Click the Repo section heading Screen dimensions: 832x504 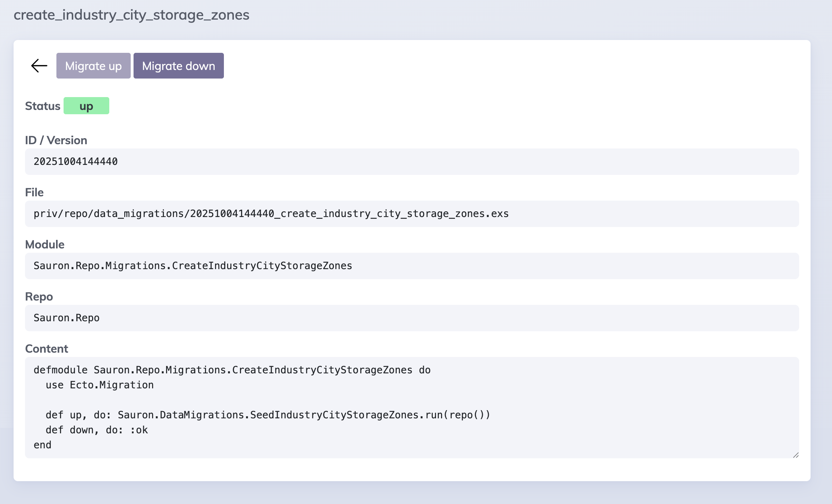click(39, 296)
